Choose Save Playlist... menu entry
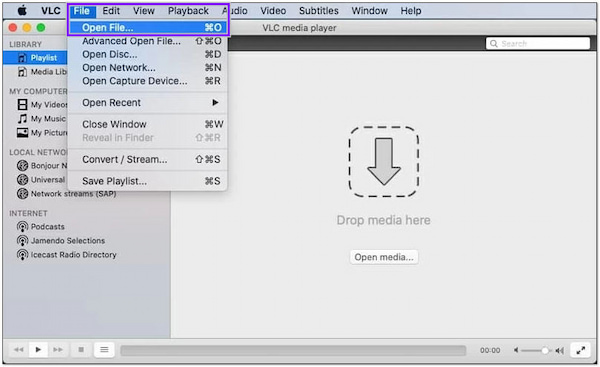 148,181
